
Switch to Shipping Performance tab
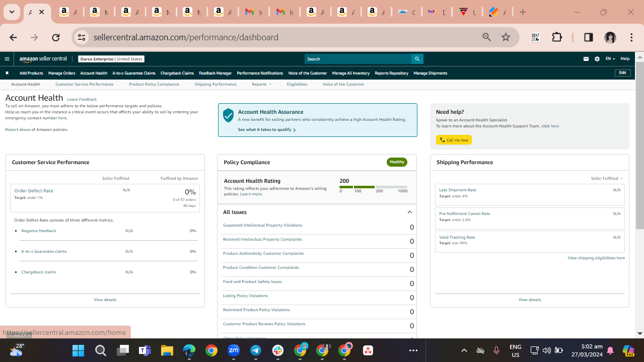coord(216,84)
